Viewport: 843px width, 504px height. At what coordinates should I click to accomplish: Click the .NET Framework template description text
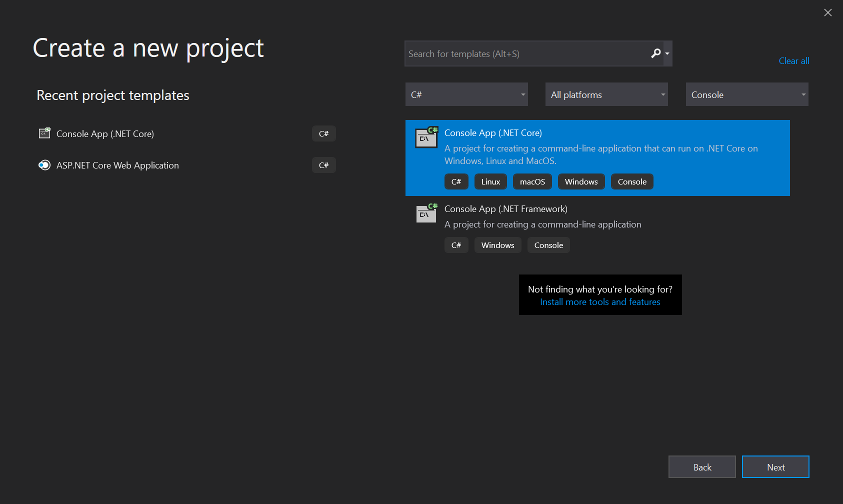pyautogui.click(x=543, y=224)
